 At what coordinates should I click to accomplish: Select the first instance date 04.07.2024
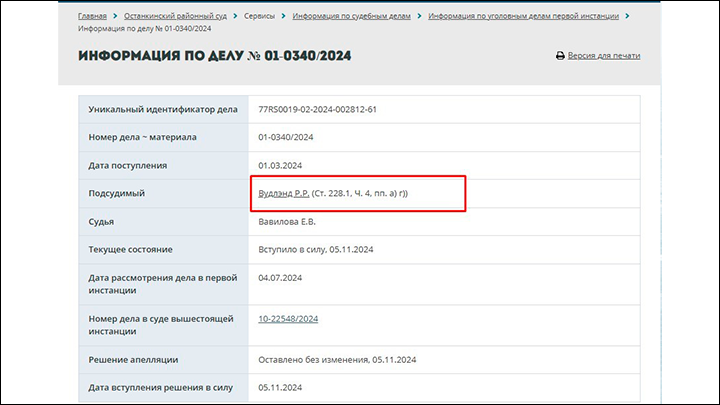(280, 278)
